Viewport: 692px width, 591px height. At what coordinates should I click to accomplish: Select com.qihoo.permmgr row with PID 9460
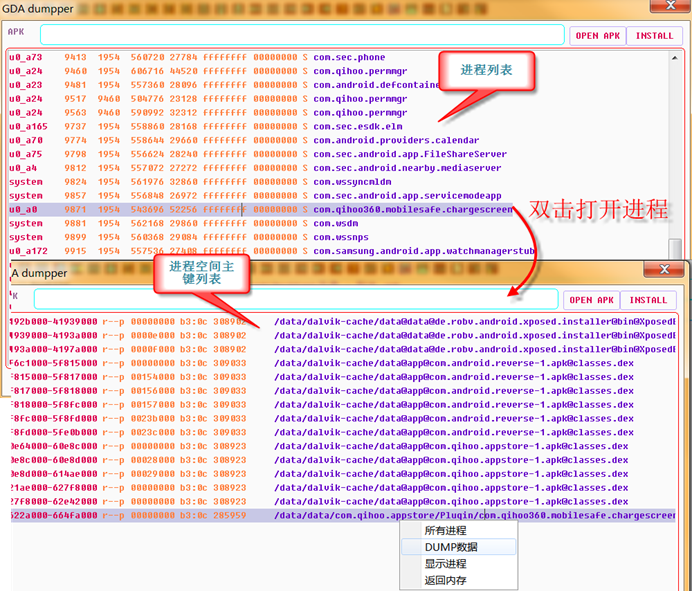(x=338, y=71)
